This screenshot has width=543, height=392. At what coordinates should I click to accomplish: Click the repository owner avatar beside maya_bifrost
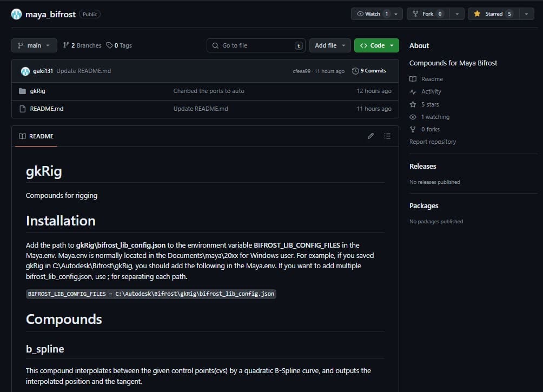pos(16,14)
